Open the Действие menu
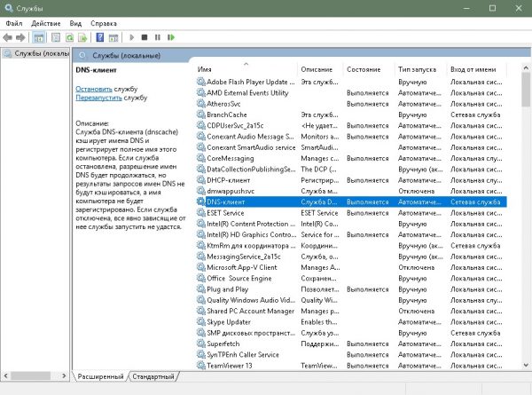 pos(45,22)
